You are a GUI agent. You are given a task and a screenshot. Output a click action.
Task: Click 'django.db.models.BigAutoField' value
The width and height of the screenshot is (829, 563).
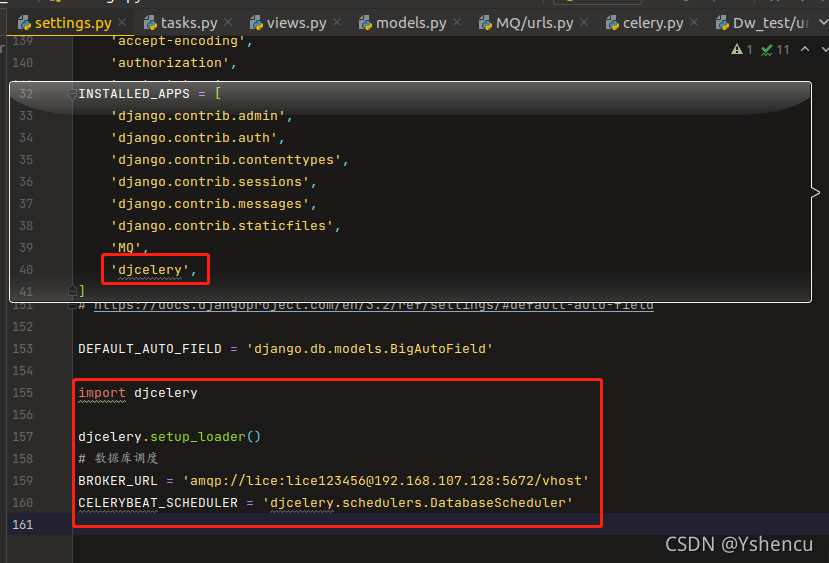click(370, 349)
